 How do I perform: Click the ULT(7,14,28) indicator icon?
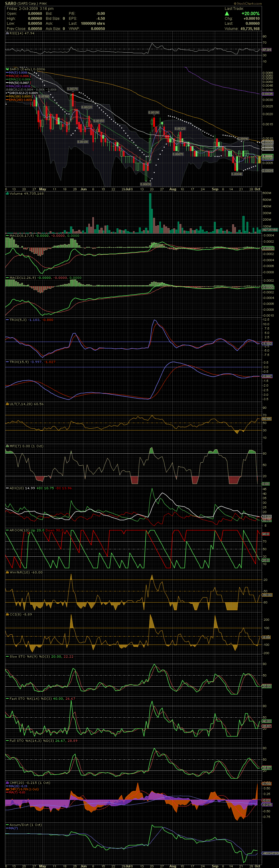[x=7, y=404]
